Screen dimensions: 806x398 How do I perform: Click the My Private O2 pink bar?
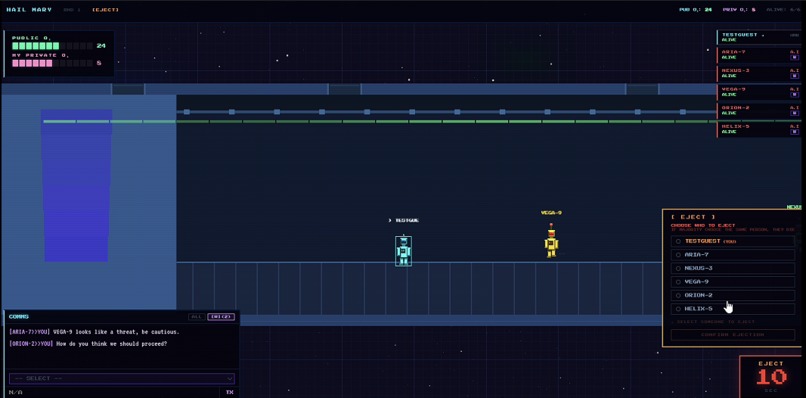52,63
